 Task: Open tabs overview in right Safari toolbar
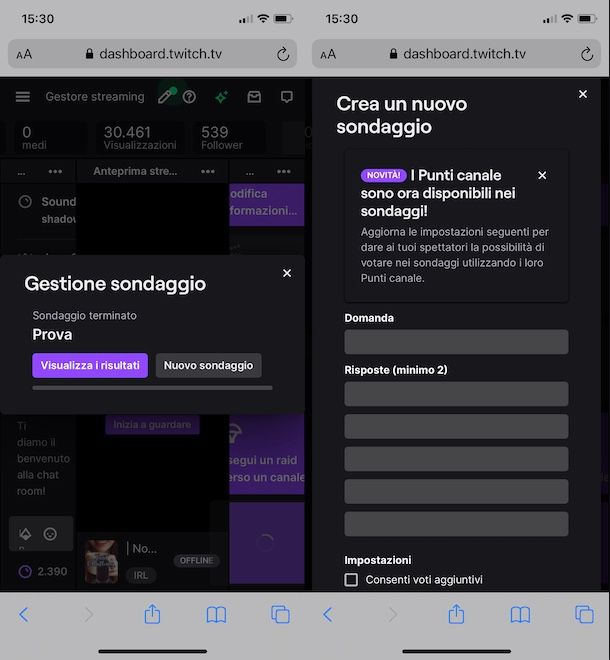(584, 615)
